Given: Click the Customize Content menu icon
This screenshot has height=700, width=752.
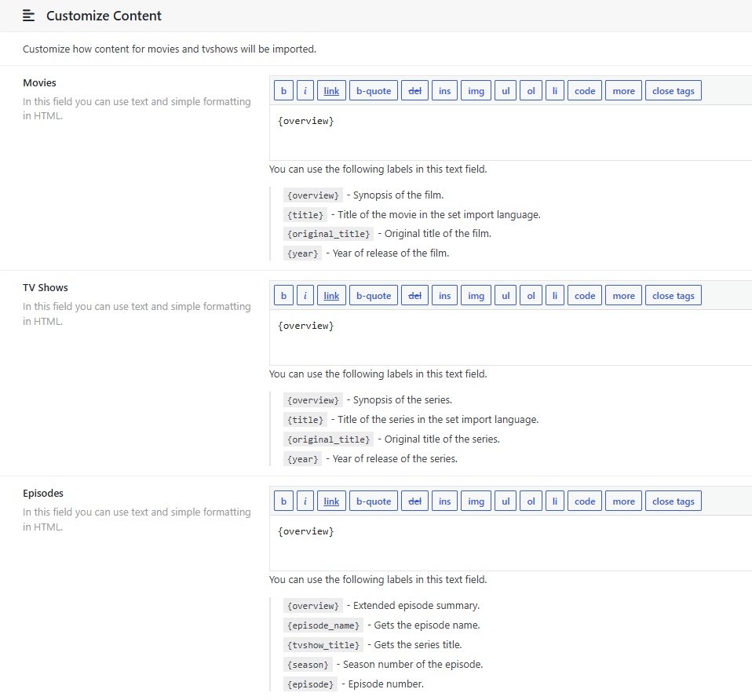Looking at the screenshot, I should point(29,16).
